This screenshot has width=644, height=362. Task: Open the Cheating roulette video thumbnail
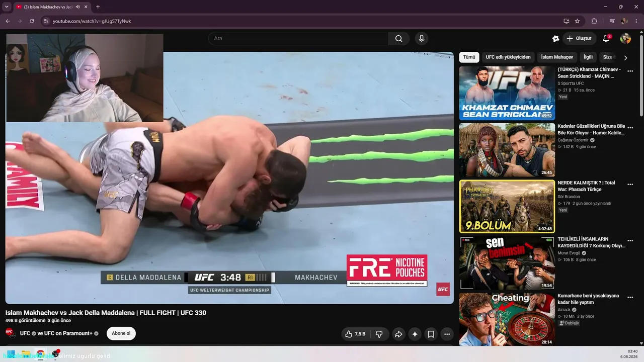point(507,319)
